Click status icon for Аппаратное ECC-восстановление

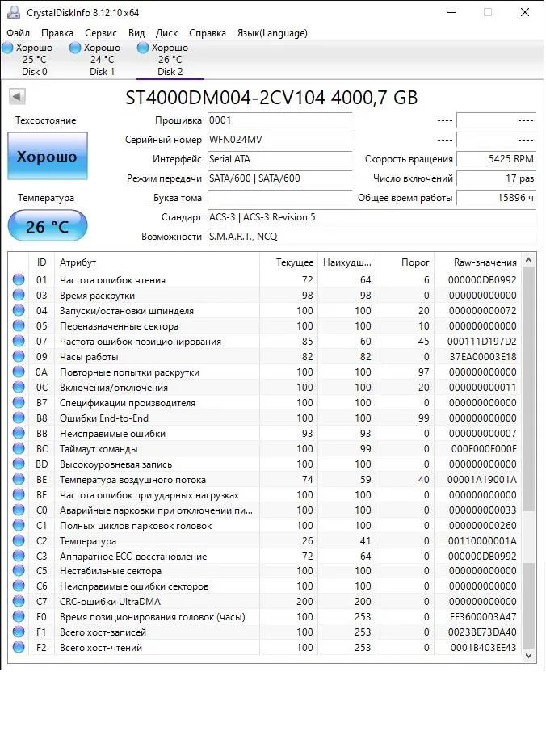coord(19,556)
